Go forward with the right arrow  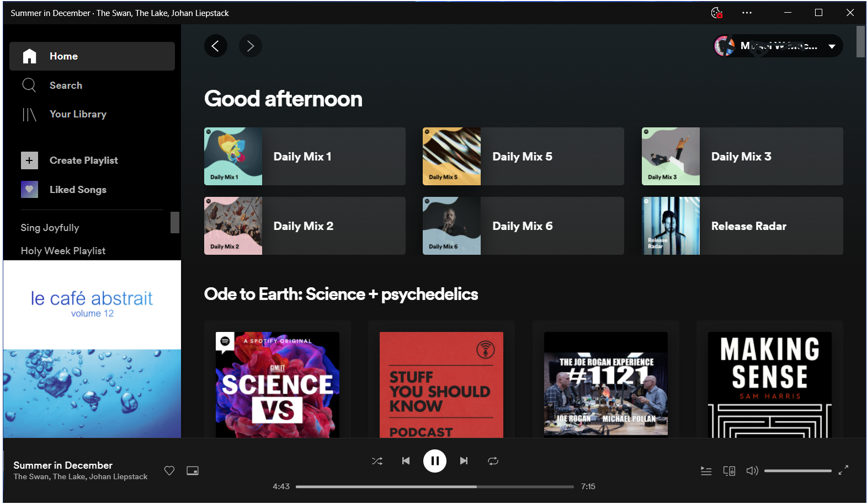(251, 46)
